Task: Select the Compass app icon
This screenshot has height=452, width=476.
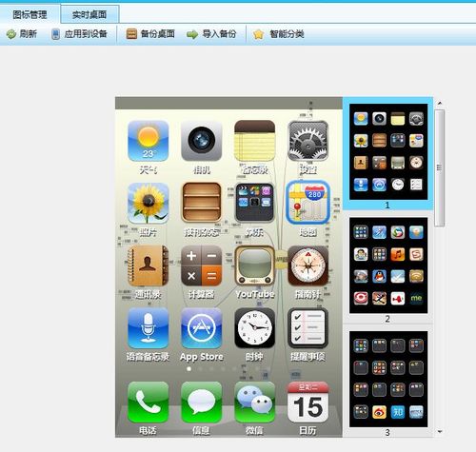Action: pyautogui.click(x=307, y=265)
